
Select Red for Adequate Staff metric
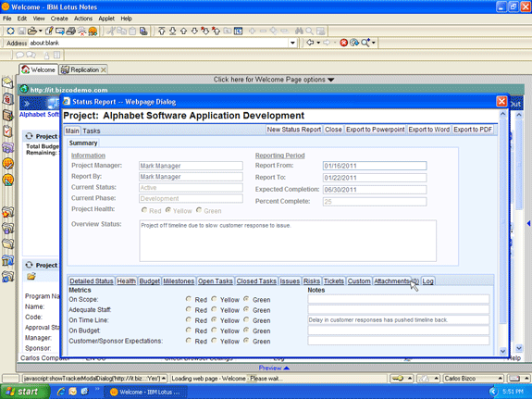pos(189,309)
